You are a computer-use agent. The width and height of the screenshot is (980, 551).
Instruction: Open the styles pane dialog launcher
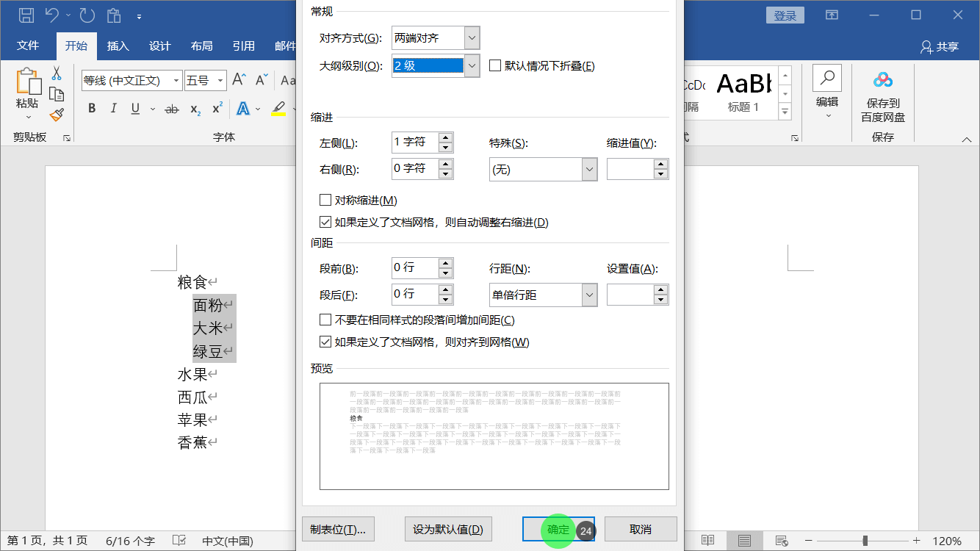(x=794, y=138)
